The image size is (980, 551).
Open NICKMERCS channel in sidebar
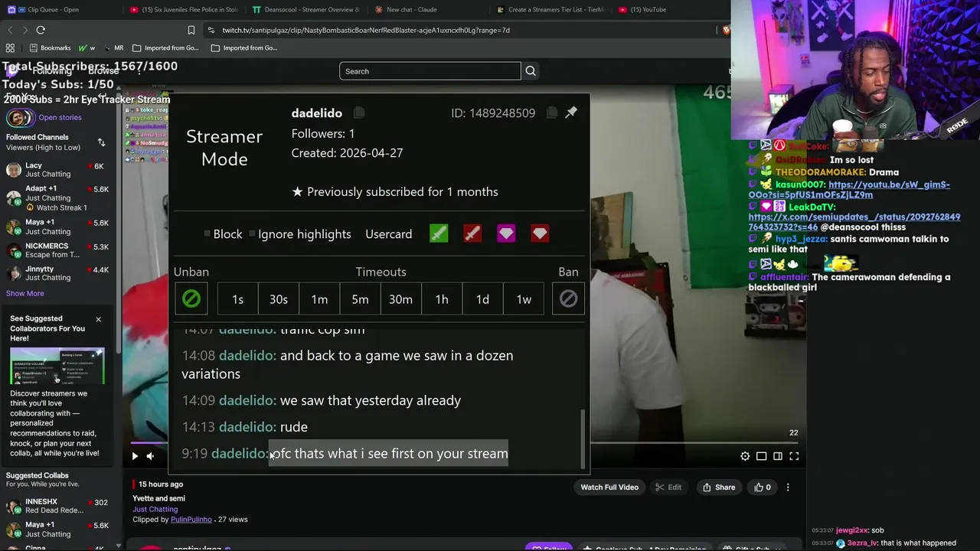tap(57, 250)
